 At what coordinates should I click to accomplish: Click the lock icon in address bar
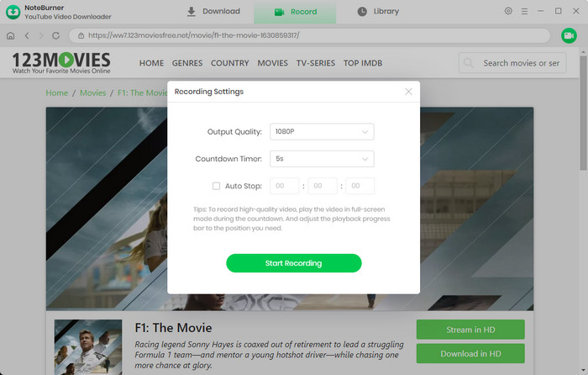pos(81,35)
